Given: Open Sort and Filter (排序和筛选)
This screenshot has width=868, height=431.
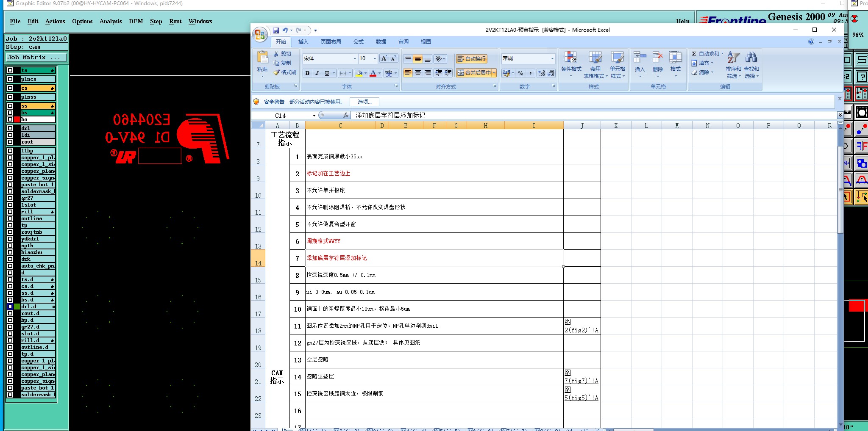Looking at the screenshot, I should (734, 64).
